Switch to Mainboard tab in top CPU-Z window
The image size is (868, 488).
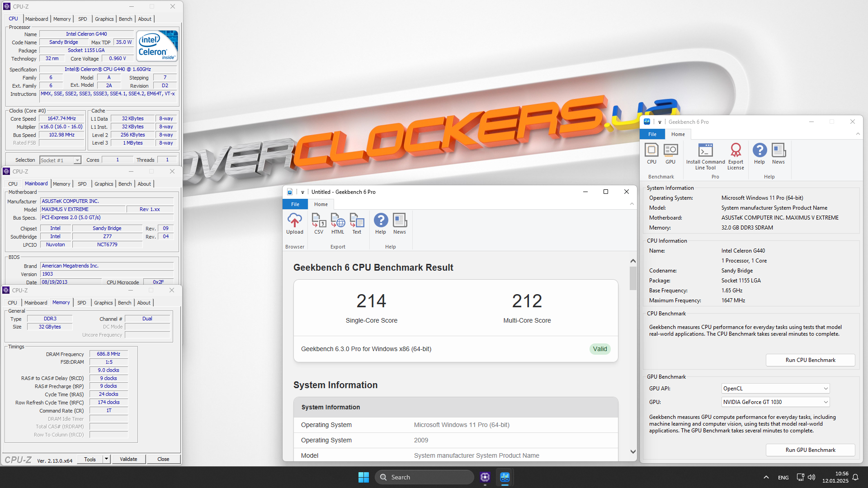click(37, 19)
